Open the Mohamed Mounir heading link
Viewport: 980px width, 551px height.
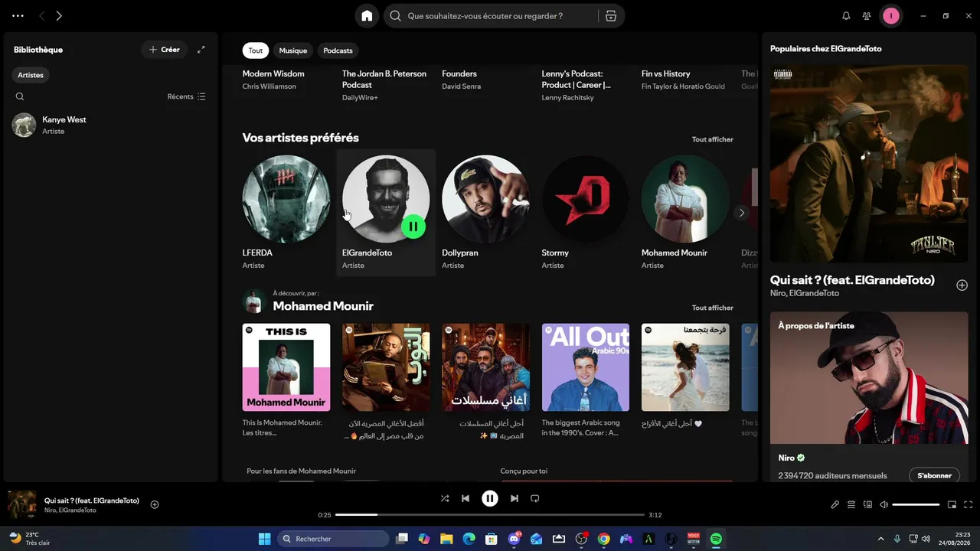point(323,306)
